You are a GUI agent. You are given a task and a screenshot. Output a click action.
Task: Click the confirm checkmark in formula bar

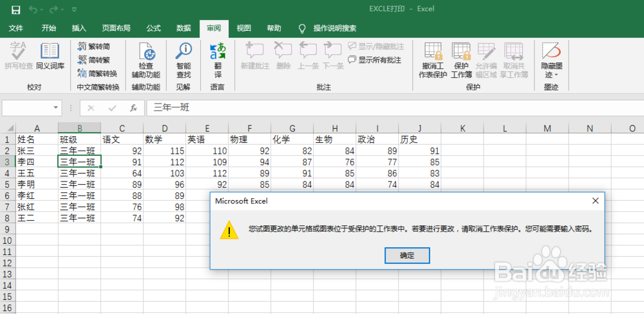coord(112,108)
